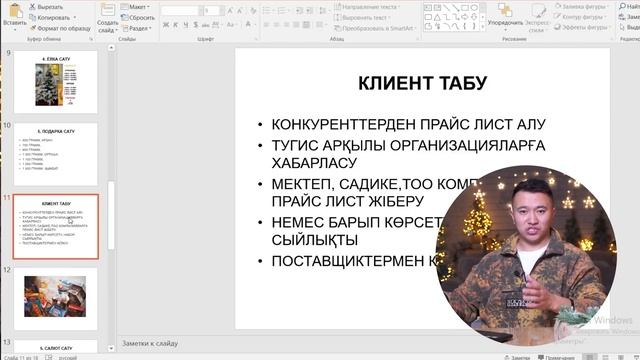Open Направление текста text direction dropdown
This screenshot has height=360, width=640.
pos(367,7)
